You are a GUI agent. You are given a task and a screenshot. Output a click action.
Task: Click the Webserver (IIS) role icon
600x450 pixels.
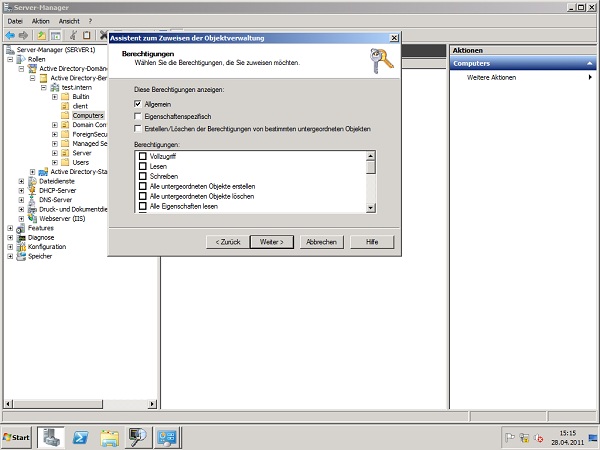click(x=33, y=219)
